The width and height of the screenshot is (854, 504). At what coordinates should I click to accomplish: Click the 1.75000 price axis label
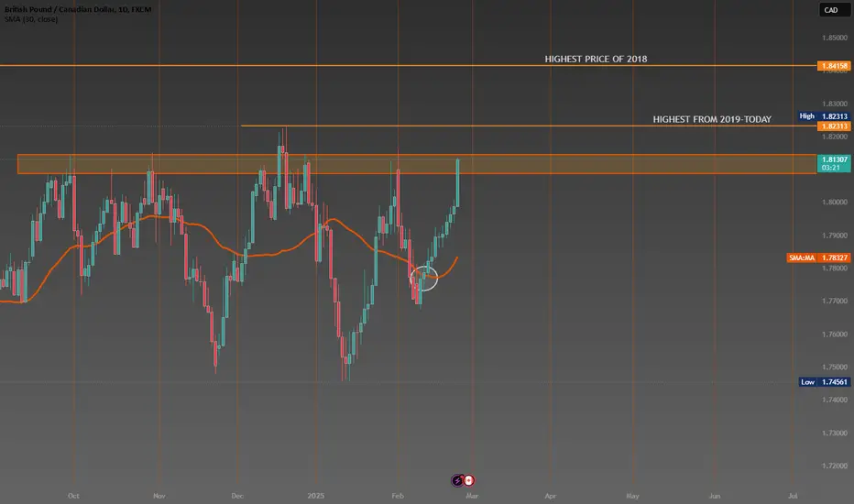pos(835,367)
